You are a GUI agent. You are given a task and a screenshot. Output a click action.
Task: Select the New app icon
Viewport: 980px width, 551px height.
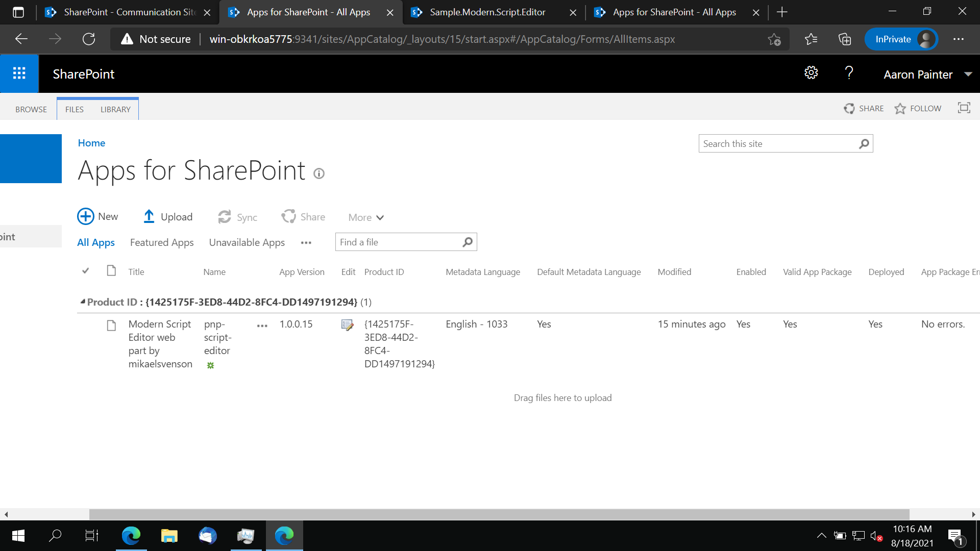85,216
